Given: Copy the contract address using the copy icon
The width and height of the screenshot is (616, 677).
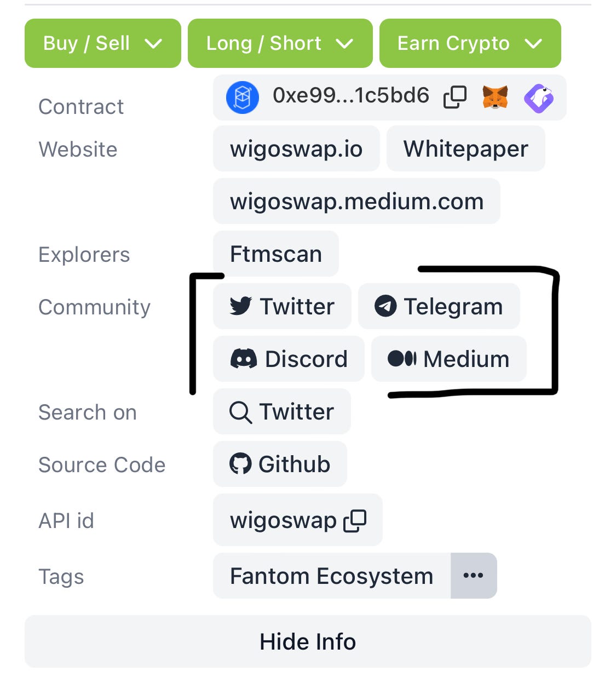Looking at the screenshot, I should tap(454, 97).
